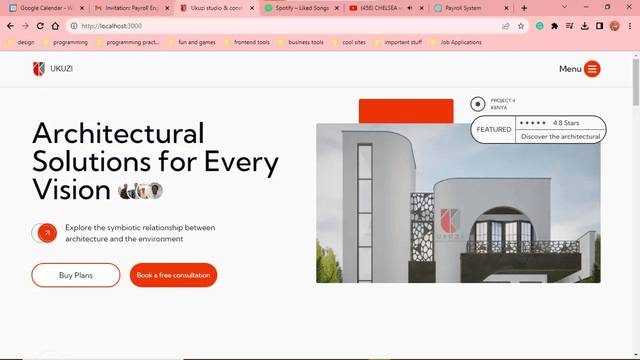The width and height of the screenshot is (640, 360).
Task: Switch to the Payroll System tab
Action: [x=467, y=8]
